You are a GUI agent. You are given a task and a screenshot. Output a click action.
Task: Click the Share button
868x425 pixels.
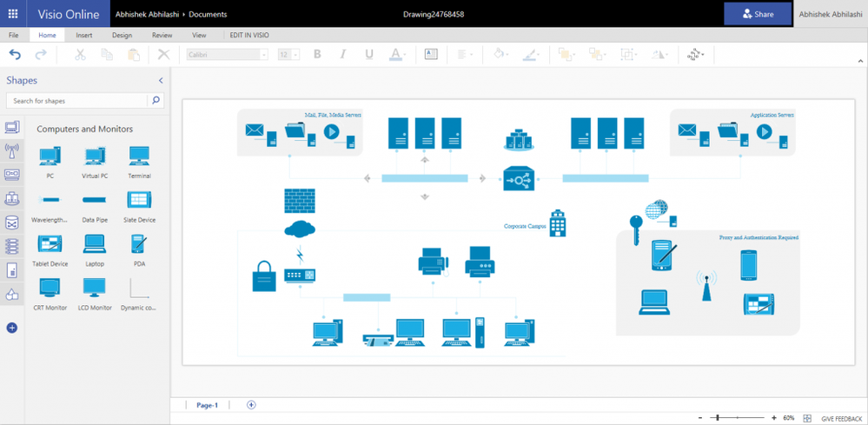pyautogui.click(x=758, y=15)
